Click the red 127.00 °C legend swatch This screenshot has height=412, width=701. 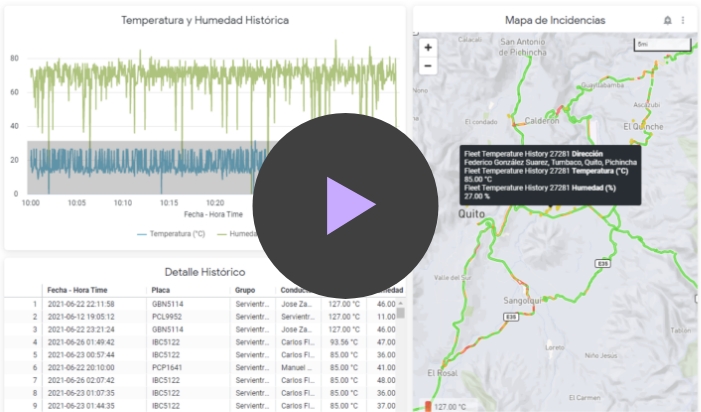pyautogui.click(x=429, y=406)
